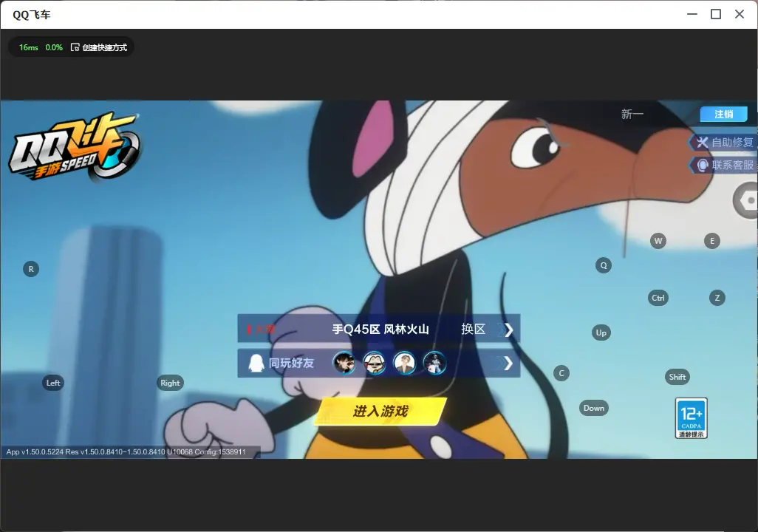Click the 同玩好友 label
Image resolution: width=758 pixels, height=532 pixels.
tap(291, 363)
